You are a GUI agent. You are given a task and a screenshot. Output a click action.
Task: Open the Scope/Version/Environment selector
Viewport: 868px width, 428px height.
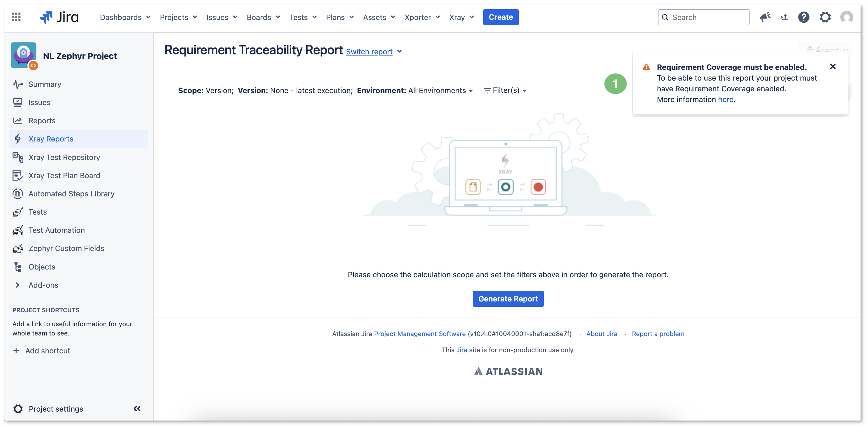[325, 90]
